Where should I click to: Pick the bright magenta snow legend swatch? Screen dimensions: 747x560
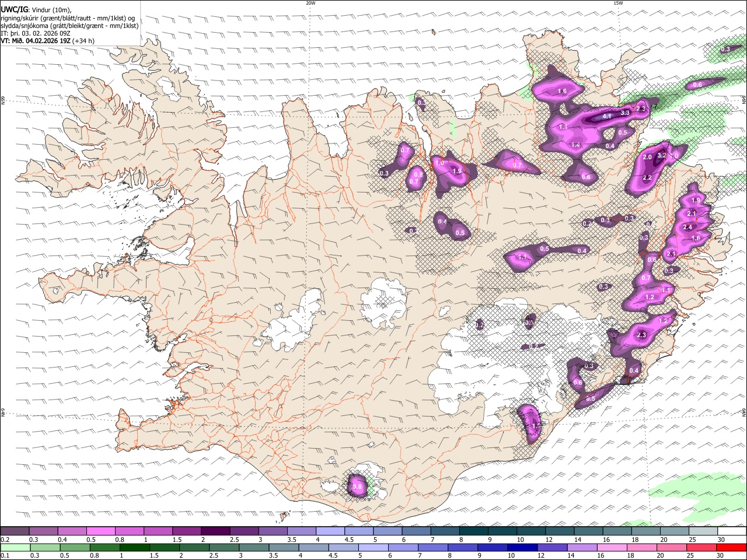(100, 531)
